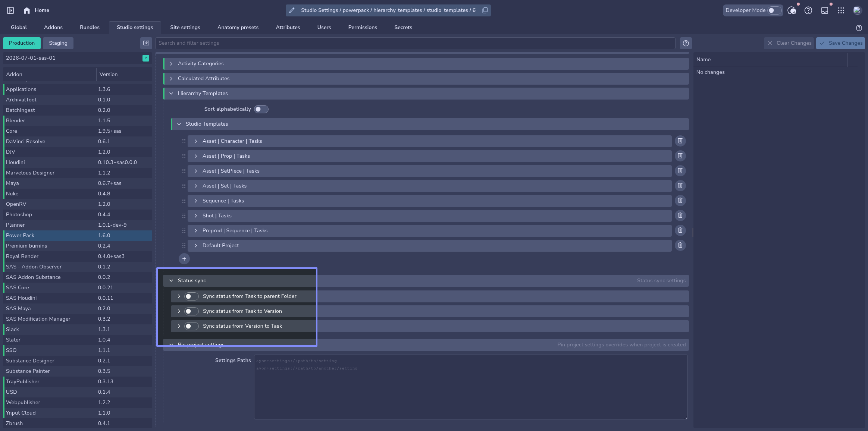Click the Home house icon

pos(27,10)
